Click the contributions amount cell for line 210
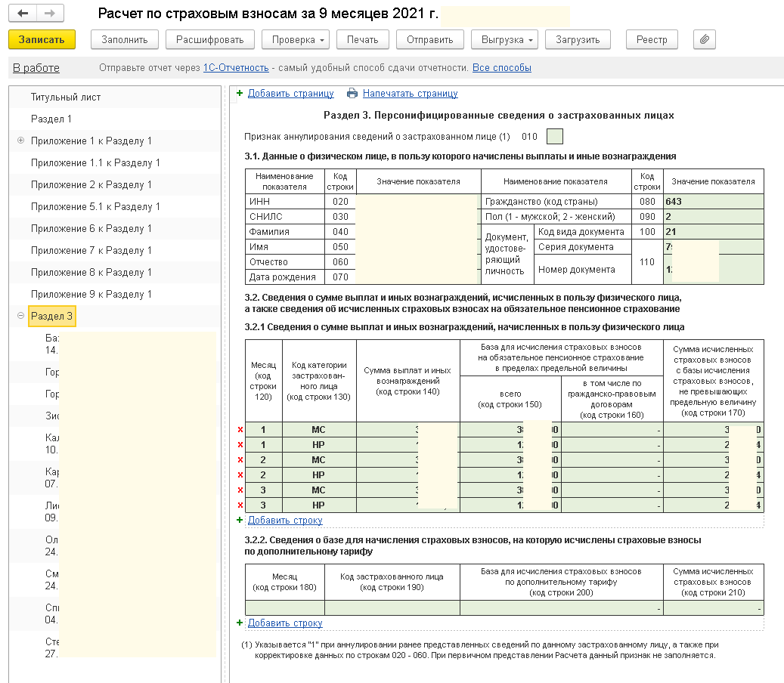 point(714,607)
